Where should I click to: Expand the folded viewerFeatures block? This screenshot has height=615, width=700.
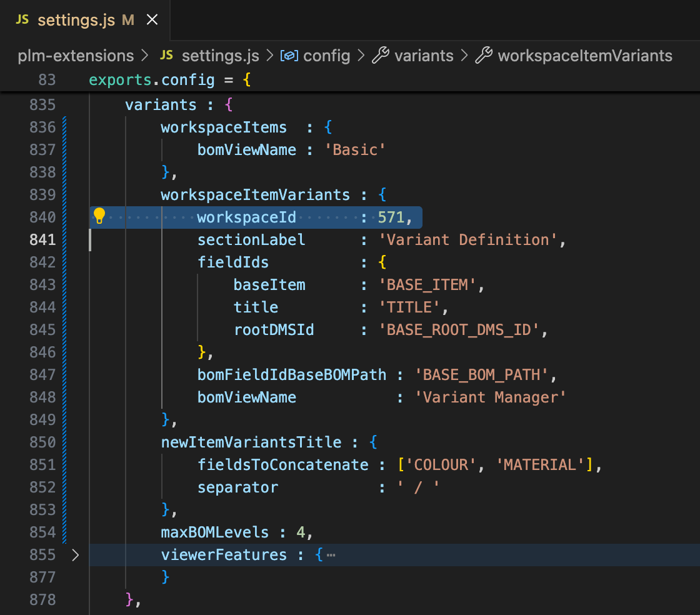coord(75,555)
